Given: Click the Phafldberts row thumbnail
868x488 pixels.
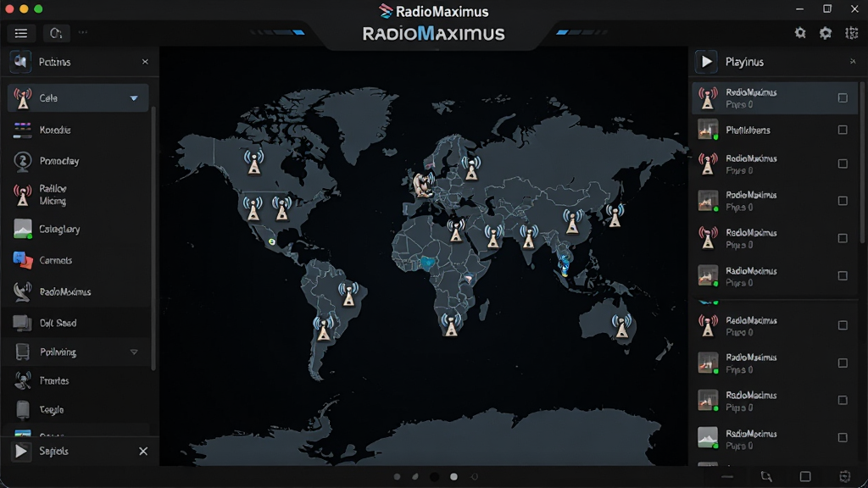Looking at the screenshot, I should [x=708, y=130].
